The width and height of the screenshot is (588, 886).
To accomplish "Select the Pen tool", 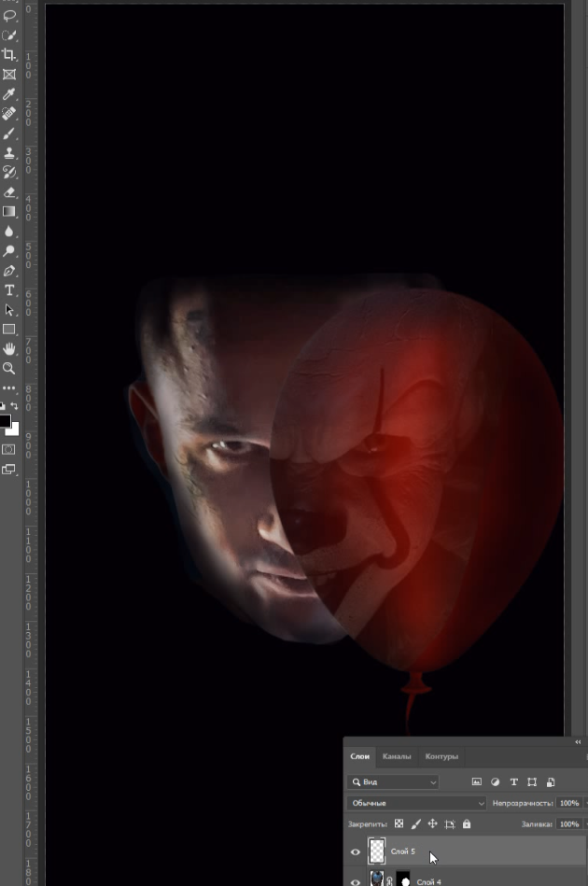I will tap(9, 271).
